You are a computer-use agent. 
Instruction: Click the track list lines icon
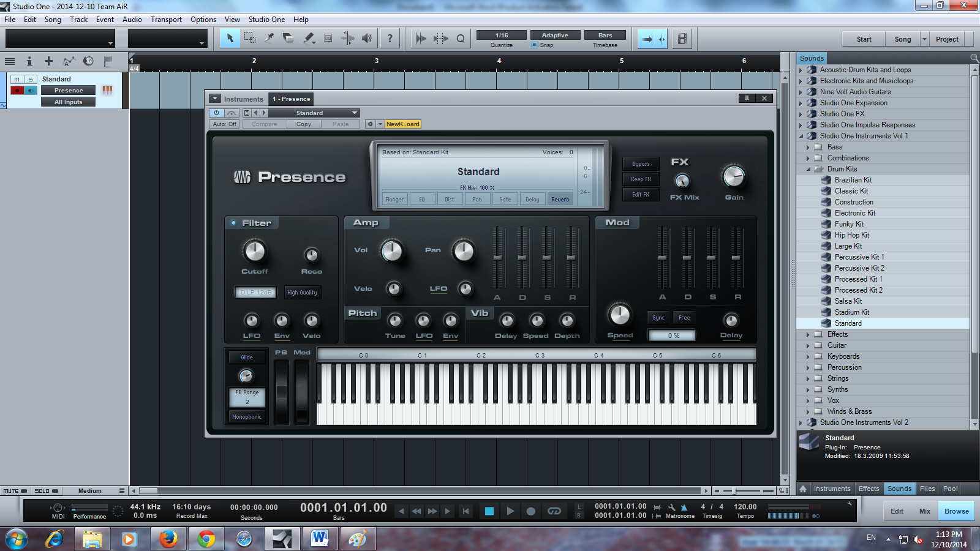[x=10, y=61]
